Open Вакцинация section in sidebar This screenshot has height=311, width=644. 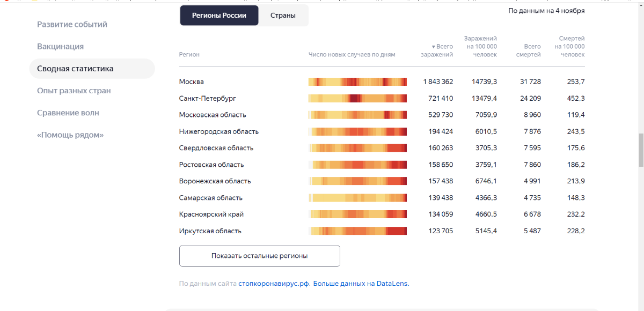[x=60, y=47]
